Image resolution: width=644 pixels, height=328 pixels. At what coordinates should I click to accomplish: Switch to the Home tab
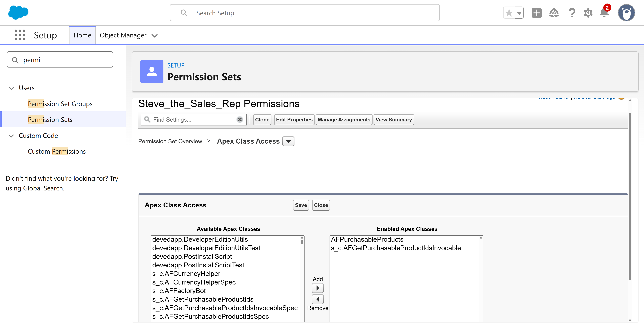(82, 35)
